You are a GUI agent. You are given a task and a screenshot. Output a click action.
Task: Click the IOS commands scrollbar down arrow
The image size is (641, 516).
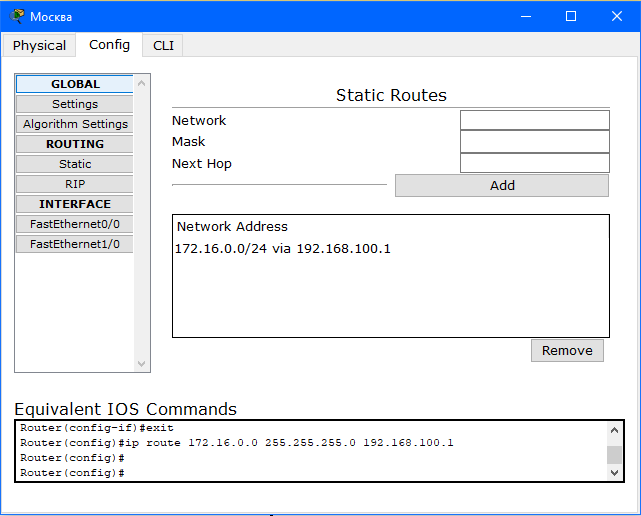[614, 473]
